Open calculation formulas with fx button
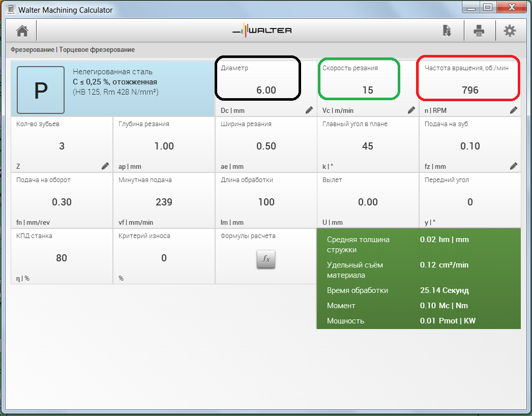Viewport: 532px width, 416px height. (266, 259)
